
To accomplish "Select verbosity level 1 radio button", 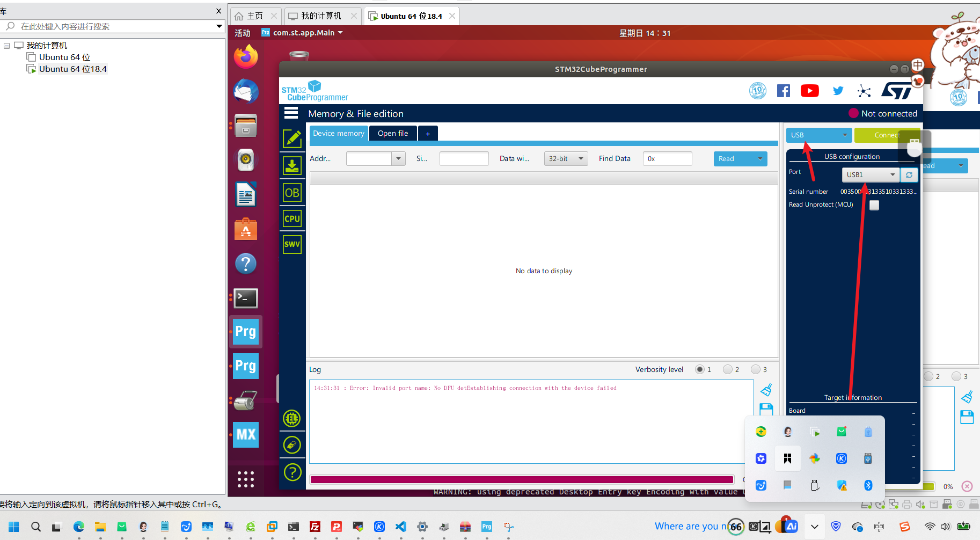I will click(x=700, y=369).
